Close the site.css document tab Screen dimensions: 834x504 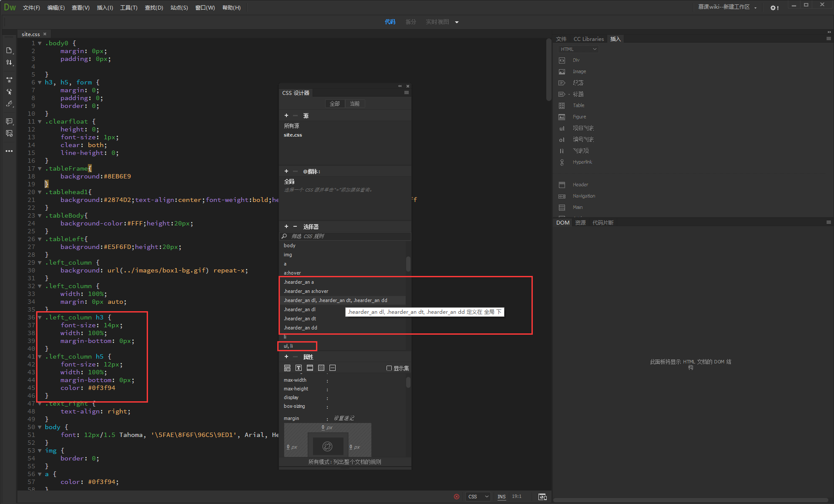point(45,34)
